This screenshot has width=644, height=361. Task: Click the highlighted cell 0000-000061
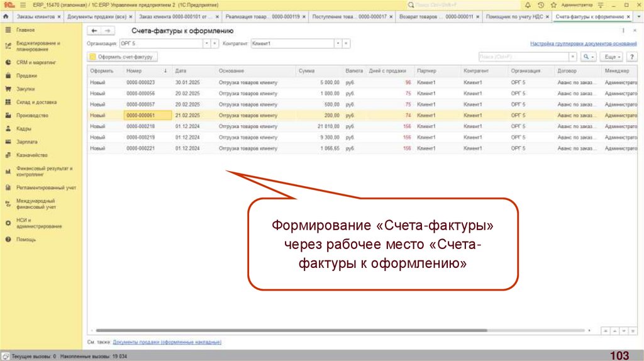point(148,115)
